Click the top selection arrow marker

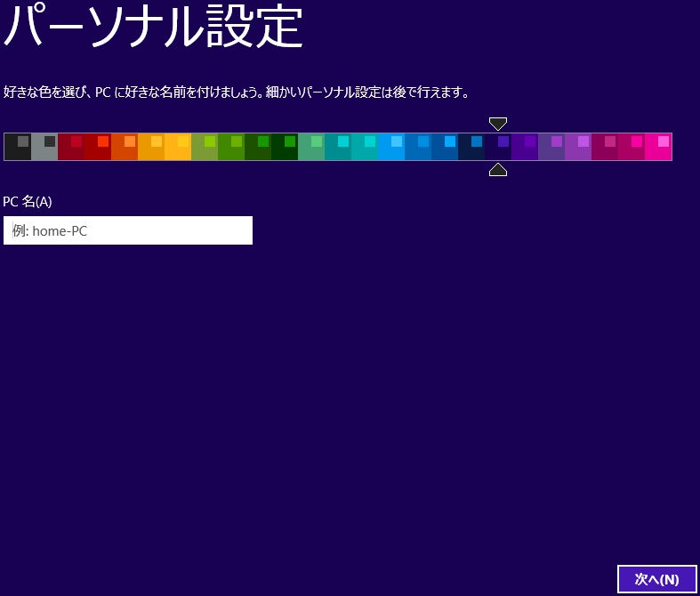[x=498, y=124]
